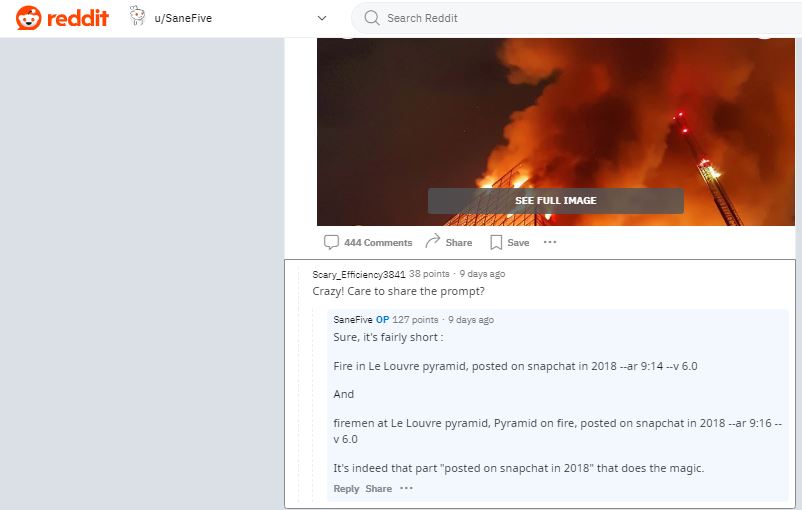This screenshot has height=510, width=802.
Task: Open Scary_Efficiency3841's user profile
Action: (x=359, y=274)
